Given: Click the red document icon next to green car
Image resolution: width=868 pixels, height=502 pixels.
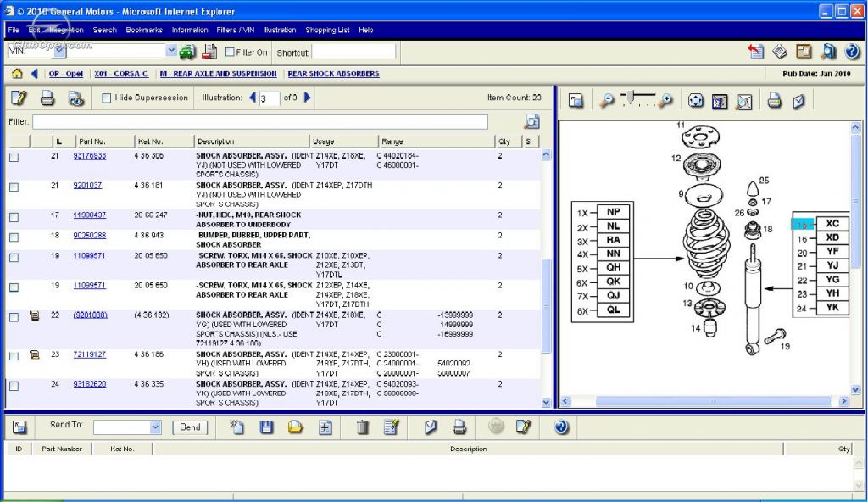Looking at the screenshot, I should 209,52.
